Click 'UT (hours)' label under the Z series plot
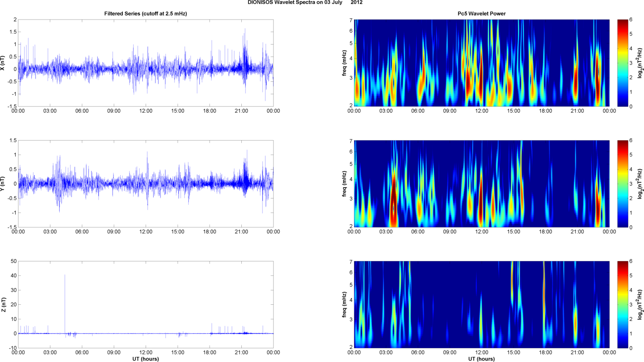 146,359
